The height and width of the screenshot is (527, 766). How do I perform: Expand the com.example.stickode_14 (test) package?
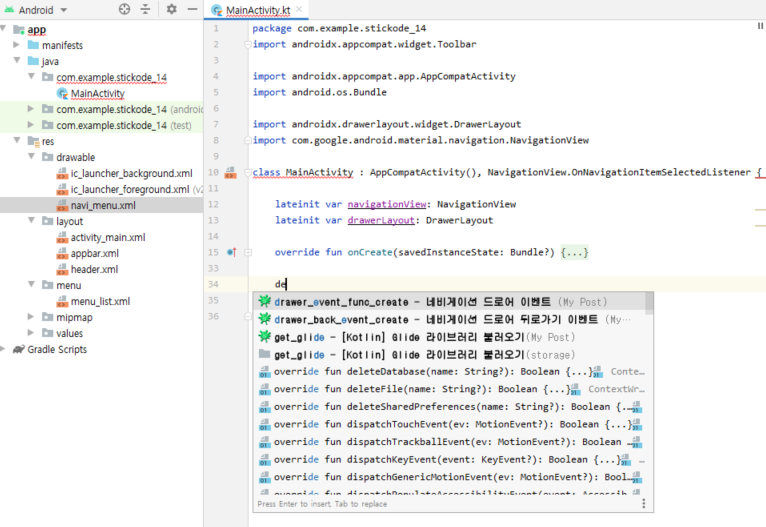pyautogui.click(x=31, y=125)
